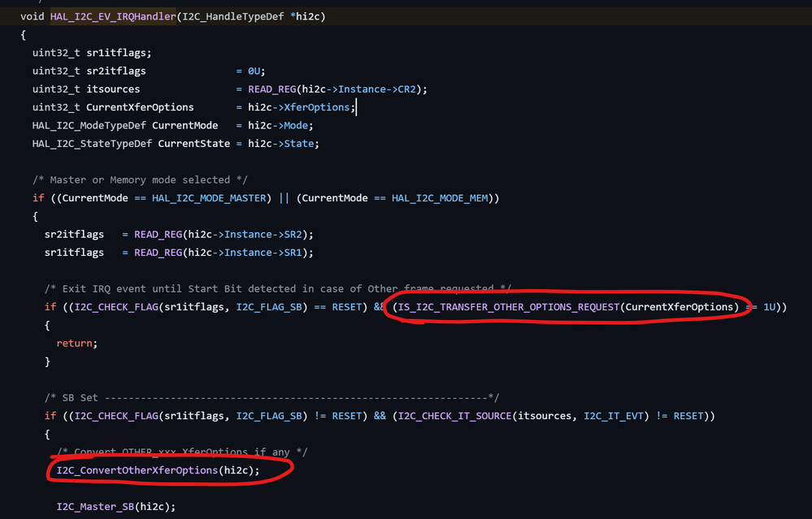Click the 'Master or Memory mode selected' comment
Viewport: 812px width, 519px height.
click(x=140, y=179)
